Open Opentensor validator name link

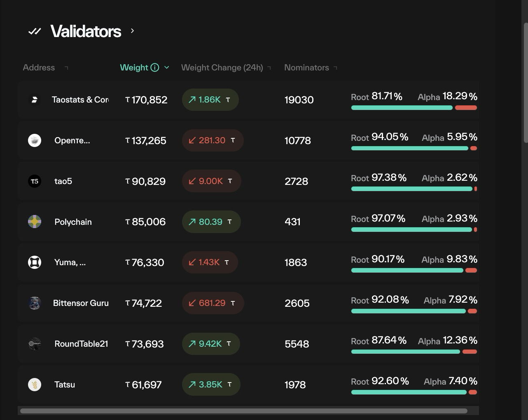pyautogui.click(x=72, y=140)
